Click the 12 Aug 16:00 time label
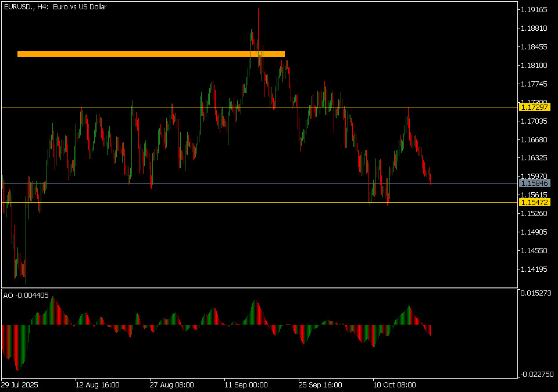558x392 pixels. tap(98, 384)
